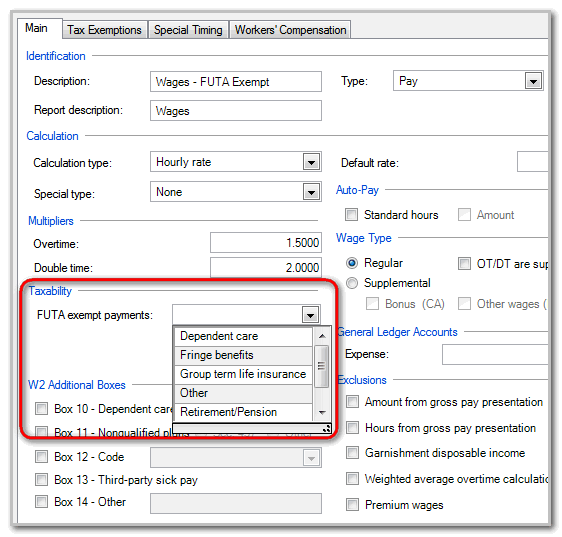The image size is (562, 537).
Task: Click the Expense account field
Action: [x=495, y=355]
